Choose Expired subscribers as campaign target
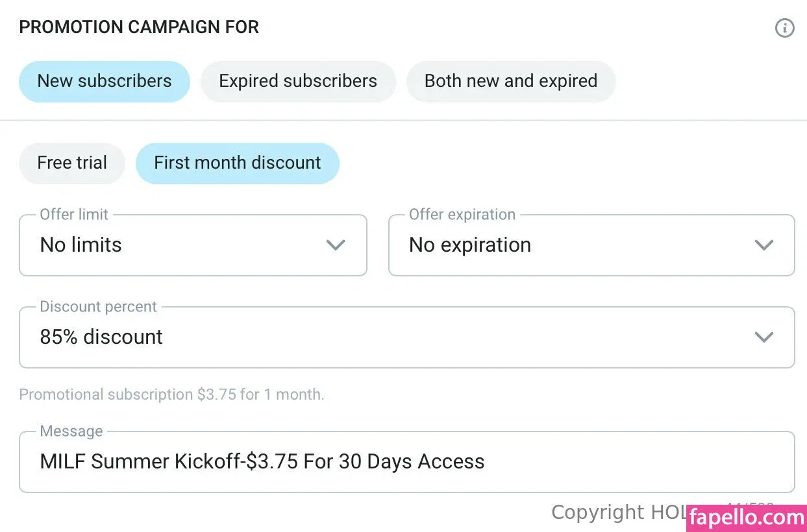The width and height of the screenshot is (807, 532). 298,81
